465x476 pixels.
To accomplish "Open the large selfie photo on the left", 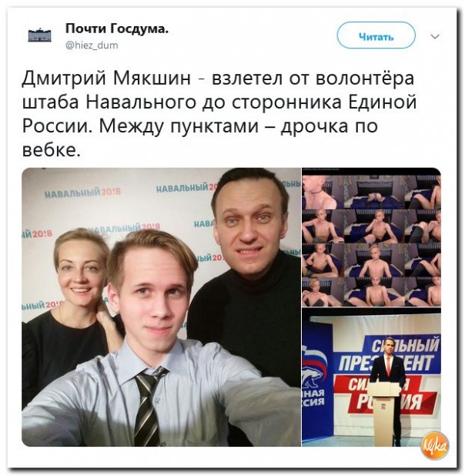I will coord(161,307).
